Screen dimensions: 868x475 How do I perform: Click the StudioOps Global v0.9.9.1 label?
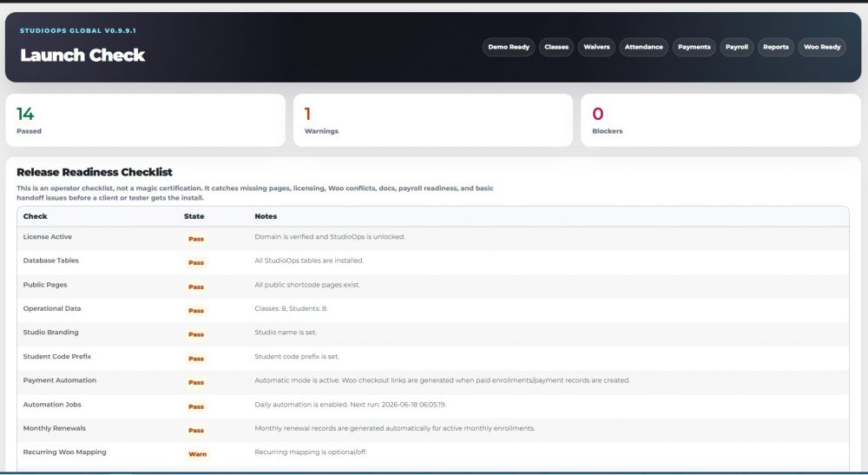[x=78, y=31]
